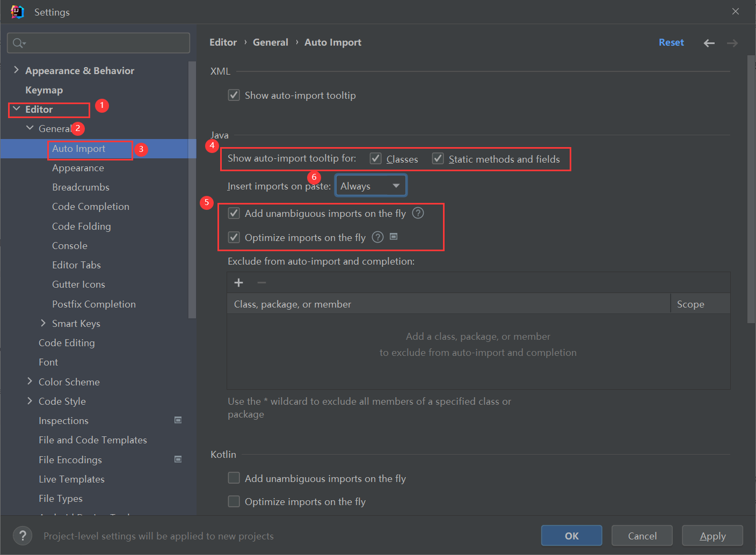Open Code Editing settings
The width and height of the screenshot is (756, 555).
pos(67,343)
